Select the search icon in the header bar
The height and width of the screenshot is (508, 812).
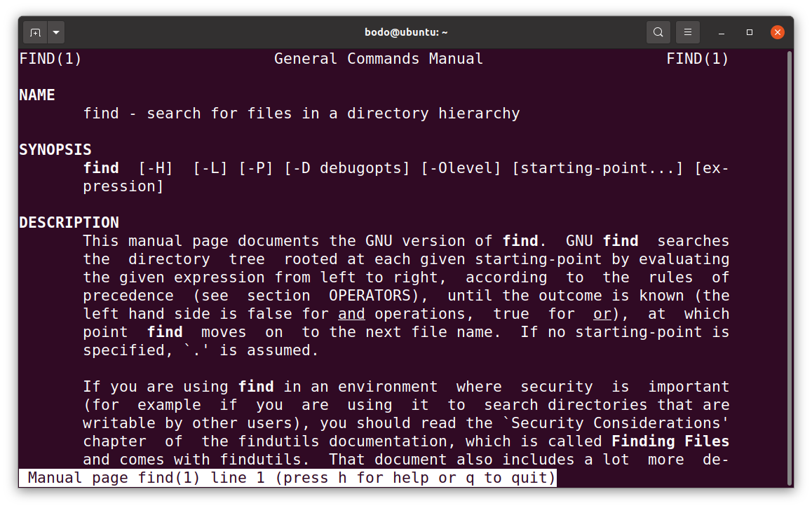[x=658, y=32]
